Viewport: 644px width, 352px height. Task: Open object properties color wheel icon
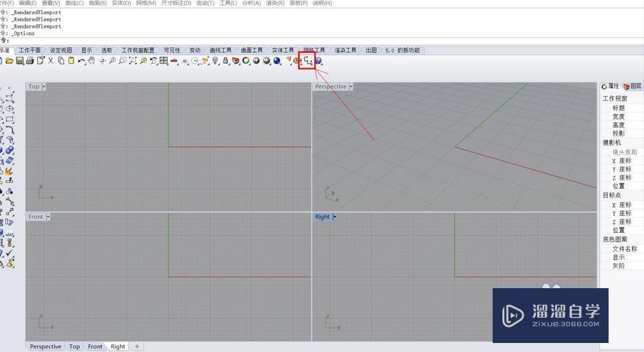point(246,61)
